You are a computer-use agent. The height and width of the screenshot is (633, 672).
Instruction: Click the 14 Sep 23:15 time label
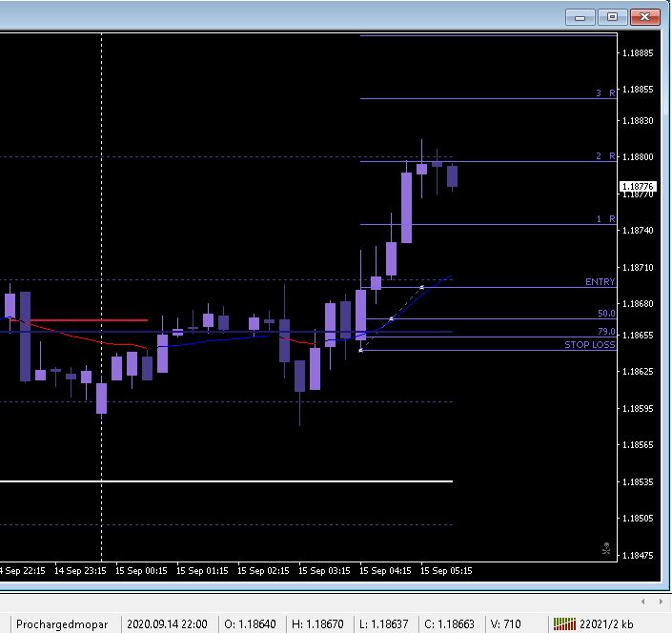tap(80, 571)
